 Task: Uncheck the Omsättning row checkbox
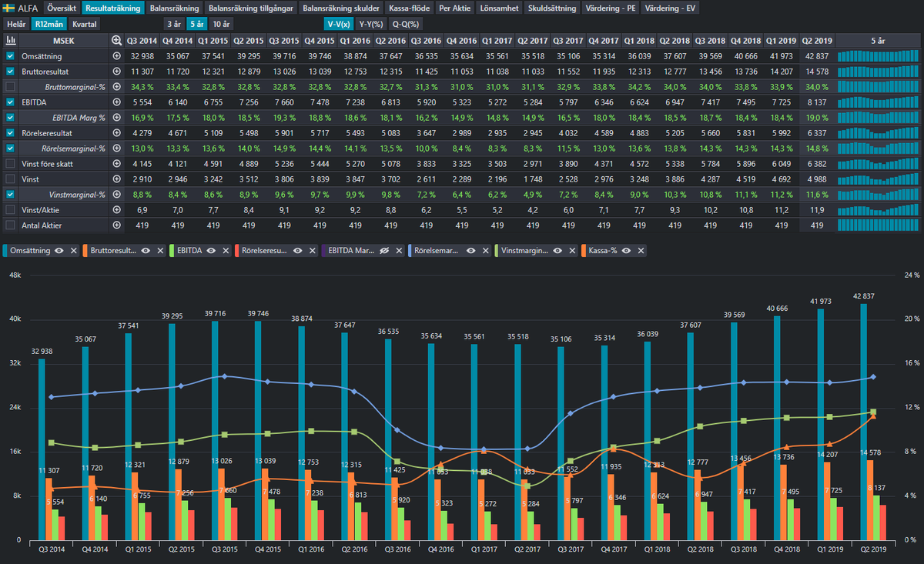10,56
